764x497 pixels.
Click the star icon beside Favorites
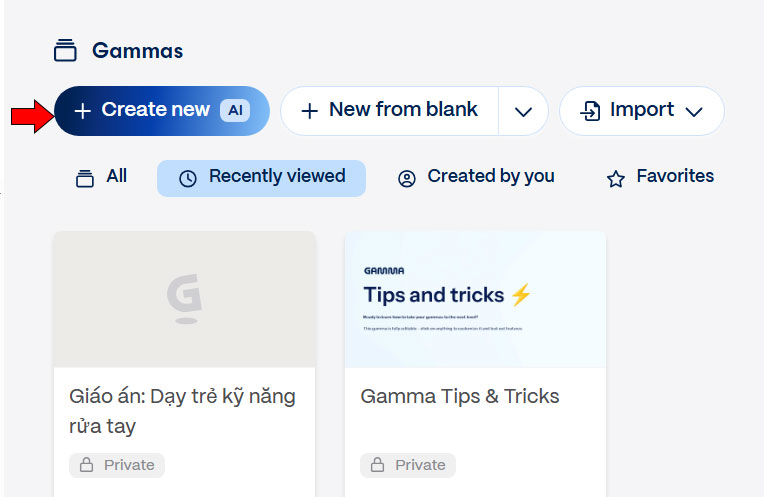[616, 178]
